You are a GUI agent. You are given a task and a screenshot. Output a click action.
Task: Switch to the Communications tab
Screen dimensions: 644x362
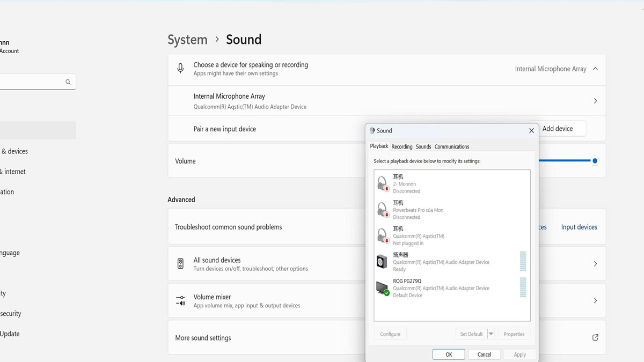[x=451, y=146]
